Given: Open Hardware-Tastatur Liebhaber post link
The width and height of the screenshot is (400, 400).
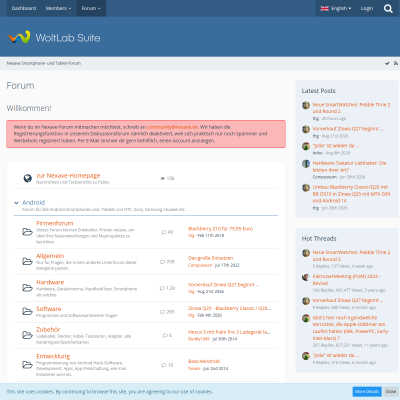Looking at the screenshot, I should click(x=349, y=167).
